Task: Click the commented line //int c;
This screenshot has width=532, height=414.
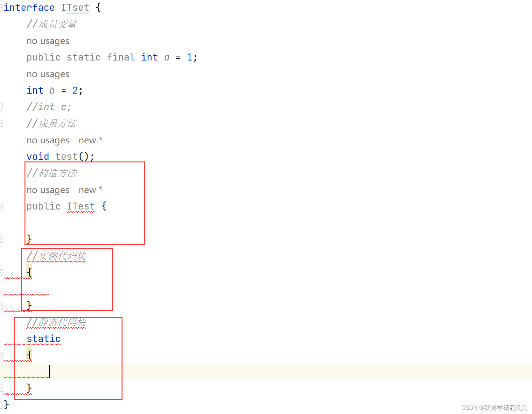Action: pos(49,107)
